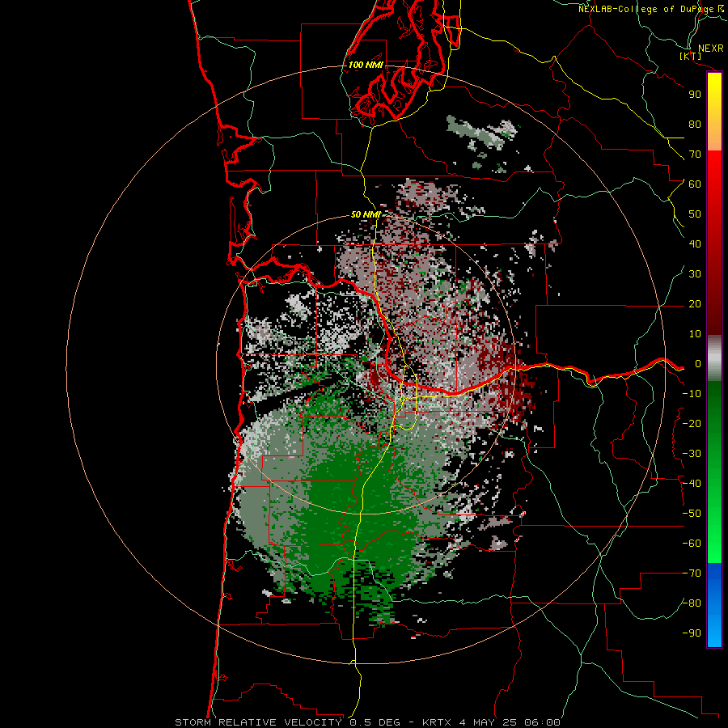728x728 pixels.
Task: Click the positive 20 scale value
Action: click(x=695, y=304)
